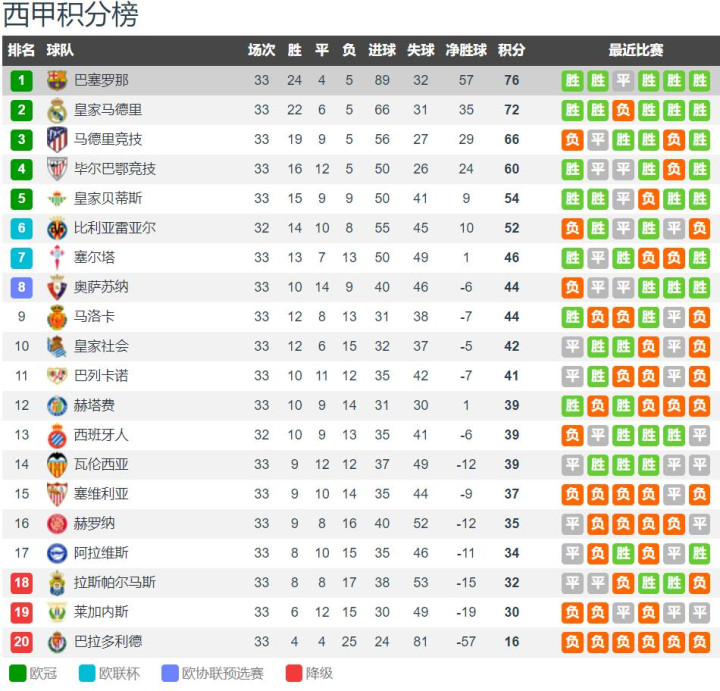The width and height of the screenshot is (720, 691).
Task: Click the Barcelona club crest icon
Action: click(x=57, y=80)
